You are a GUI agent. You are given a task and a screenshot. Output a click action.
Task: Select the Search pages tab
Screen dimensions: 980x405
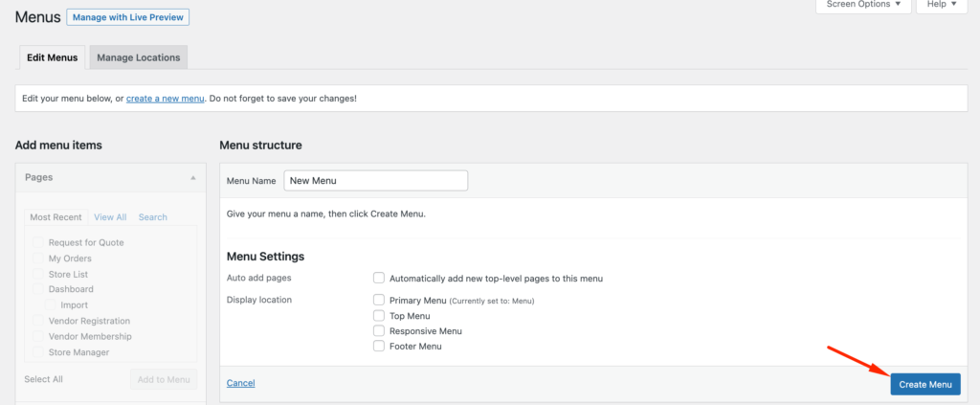tap(152, 217)
